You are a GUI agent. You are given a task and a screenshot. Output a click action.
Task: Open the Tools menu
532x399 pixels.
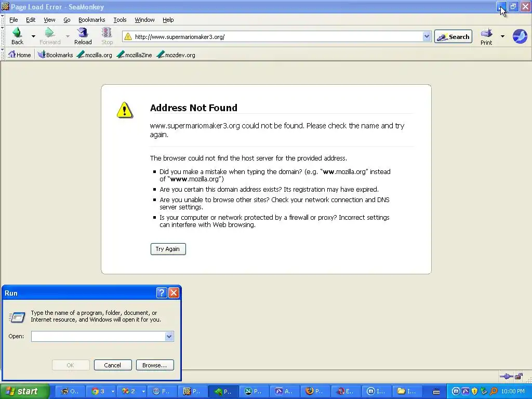click(120, 20)
